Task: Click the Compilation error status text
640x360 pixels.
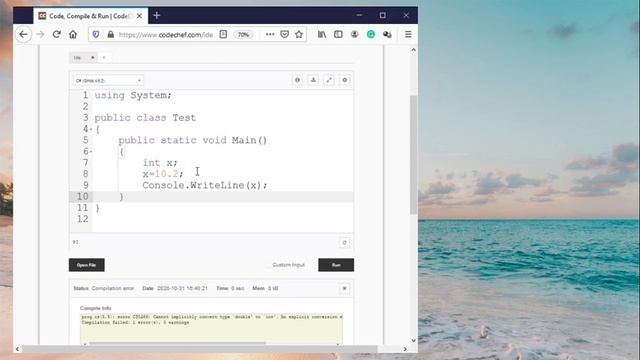Action: (113, 288)
